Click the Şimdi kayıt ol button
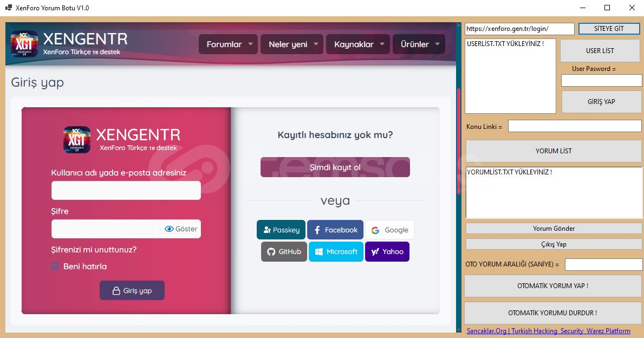 [335, 167]
